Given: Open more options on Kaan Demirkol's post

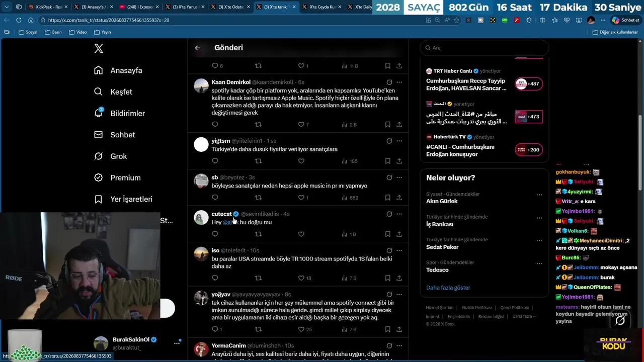Looking at the screenshot, I should click(399, 82).
